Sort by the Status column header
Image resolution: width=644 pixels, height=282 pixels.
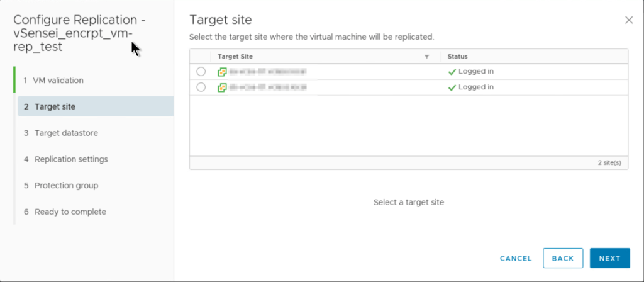coord(457,57)
